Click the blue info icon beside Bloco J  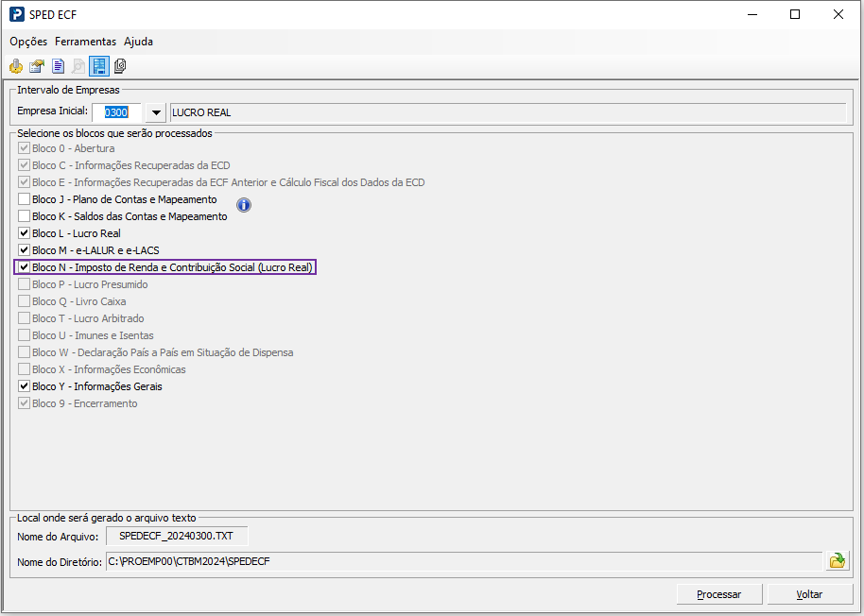[x=244, y=205]
